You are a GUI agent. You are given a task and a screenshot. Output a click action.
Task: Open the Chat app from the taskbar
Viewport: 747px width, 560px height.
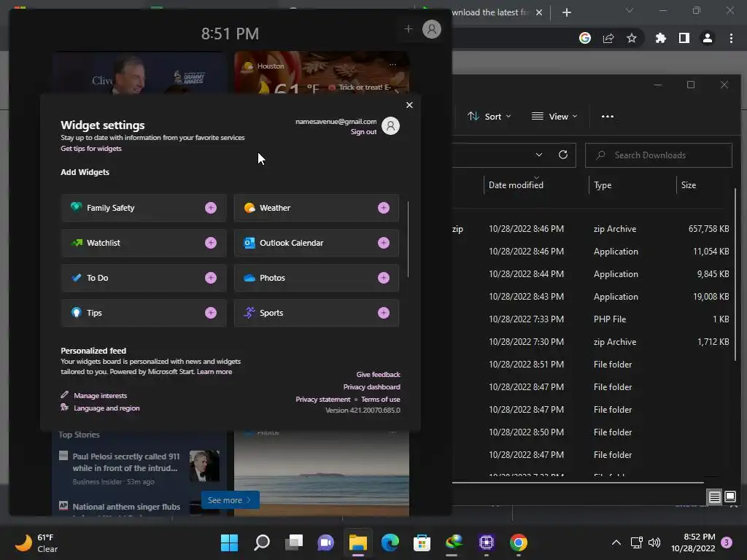[326, 542]
